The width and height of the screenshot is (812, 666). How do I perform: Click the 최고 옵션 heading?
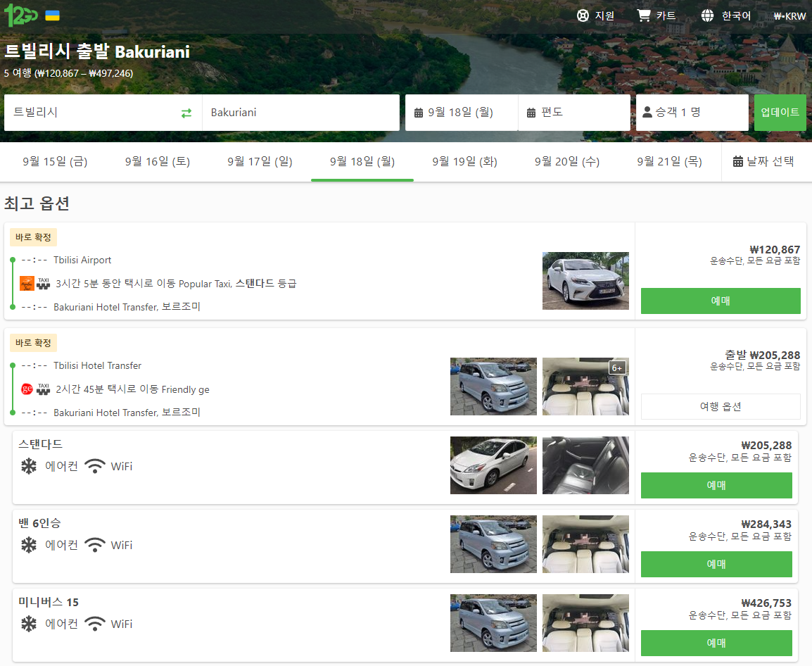(x=37, y=203)
